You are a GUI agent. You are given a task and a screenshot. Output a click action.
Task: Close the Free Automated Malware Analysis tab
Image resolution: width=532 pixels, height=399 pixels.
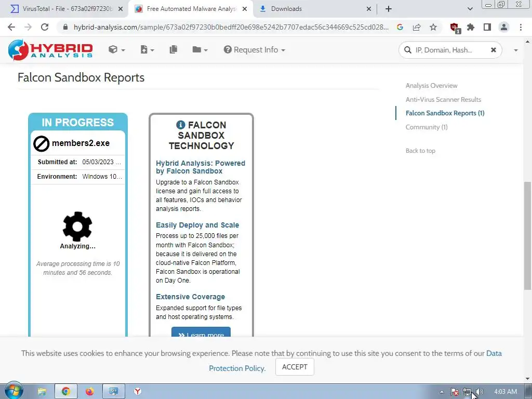tap(245, 9)
